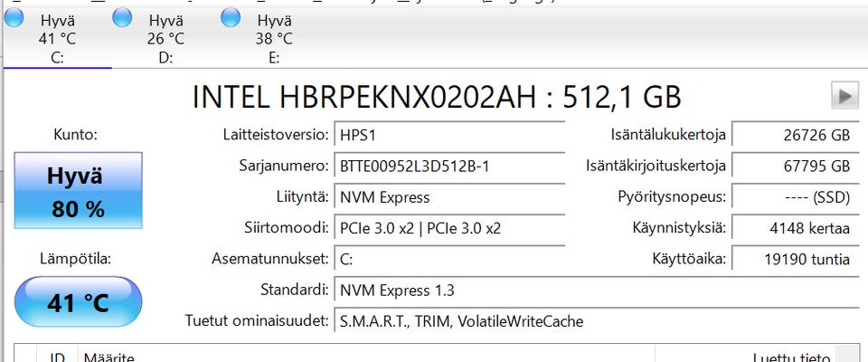Click the Isäntälukukertoja label
The image size is (868, 362).
668,135
